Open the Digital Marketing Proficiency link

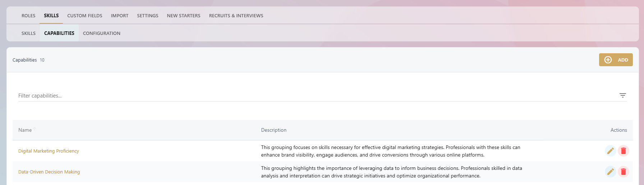(x=49, y=151)
